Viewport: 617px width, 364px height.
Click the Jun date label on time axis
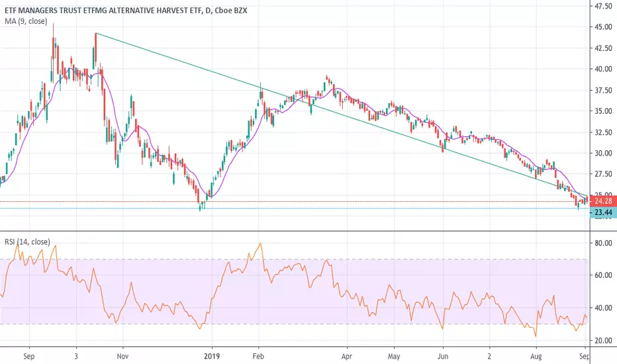443,356
